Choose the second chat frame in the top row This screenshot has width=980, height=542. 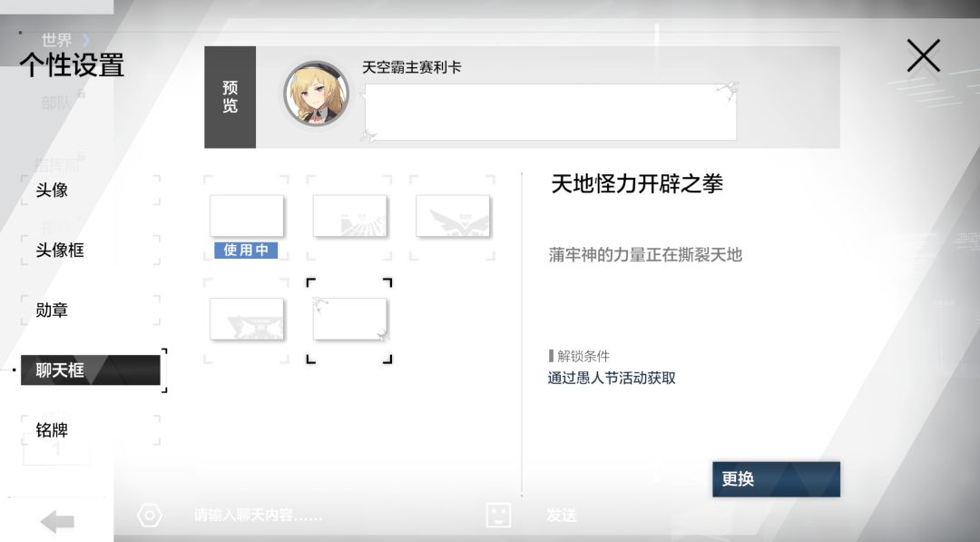[x=349, y=216]
